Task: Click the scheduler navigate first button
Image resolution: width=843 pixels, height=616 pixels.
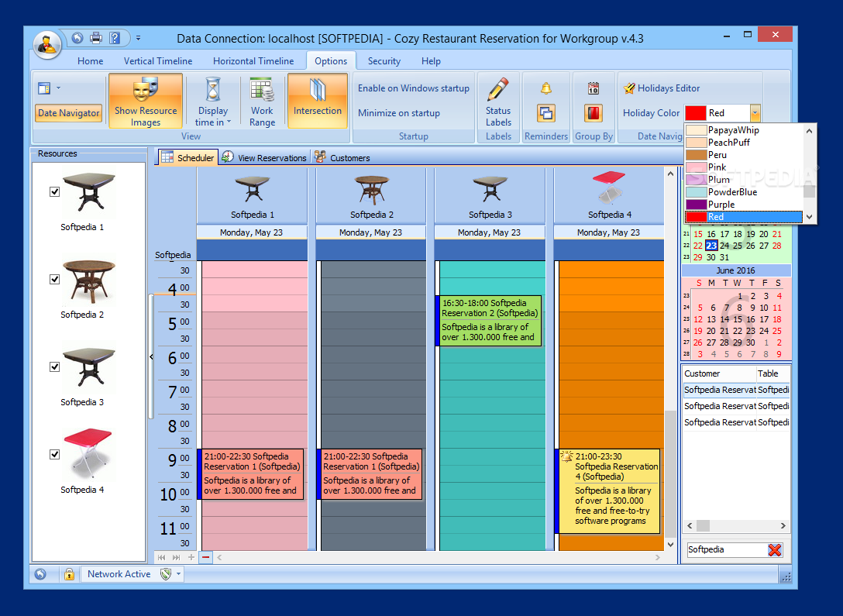Action: pos(161,557)
